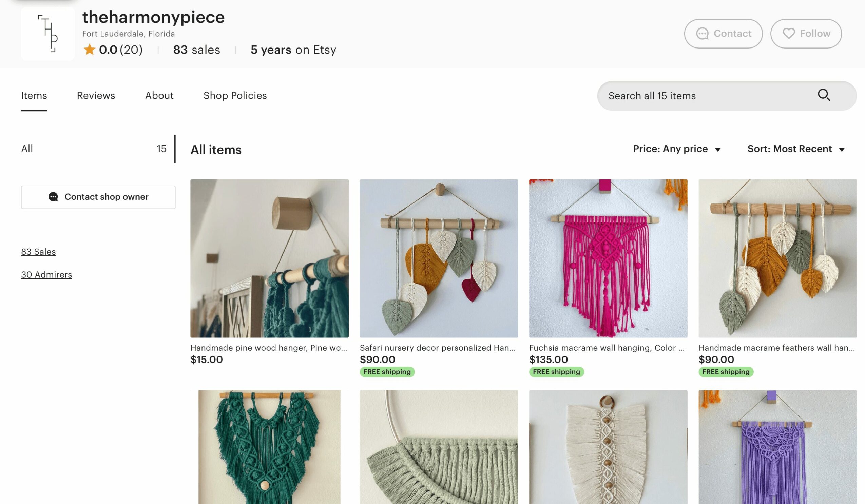Open the purple macrame wall hanging thumbnail
Image resolution: width=865 pixels, height=504 pixels.
pos(777,447)
